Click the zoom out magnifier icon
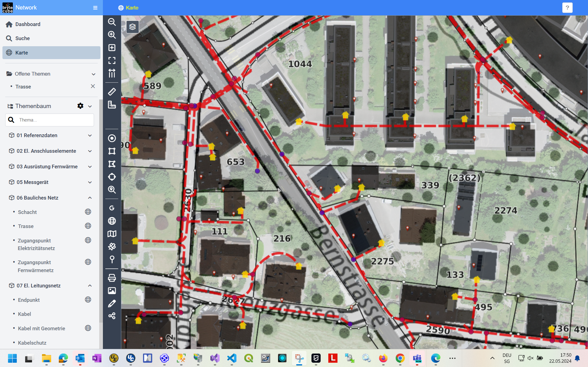Image resolution: width=588 pixels, height=367 pixels. (x=112, y=22)
